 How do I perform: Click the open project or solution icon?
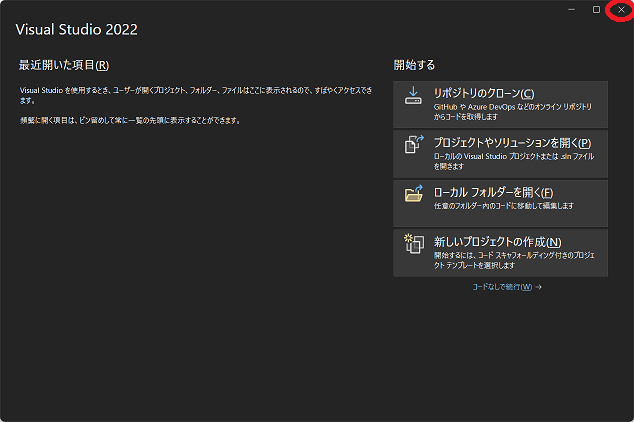pos(414,144)
